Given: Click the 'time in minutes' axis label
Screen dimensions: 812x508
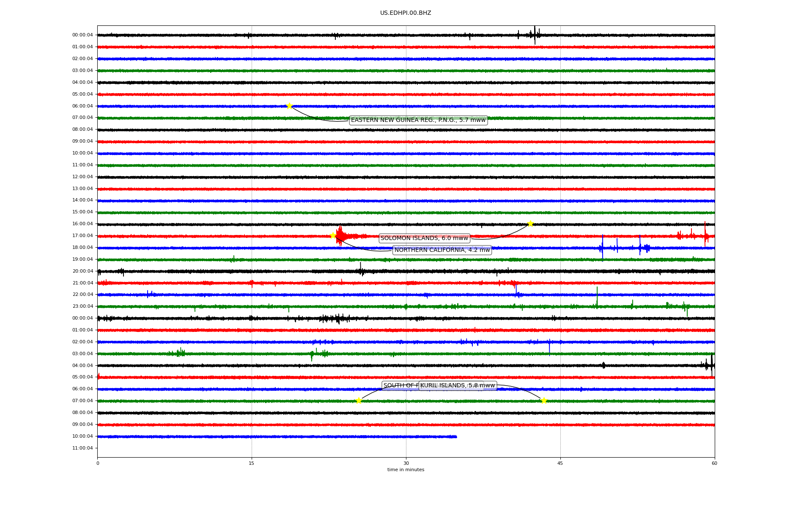Looking at the screenshot, I should click(406, 470).
